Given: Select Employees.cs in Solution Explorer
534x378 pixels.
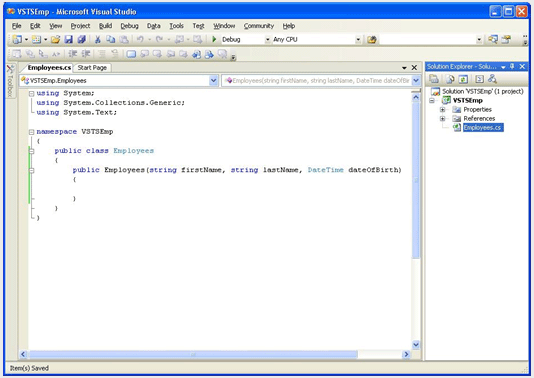Looking at the screenshot, I should (482, 127).
